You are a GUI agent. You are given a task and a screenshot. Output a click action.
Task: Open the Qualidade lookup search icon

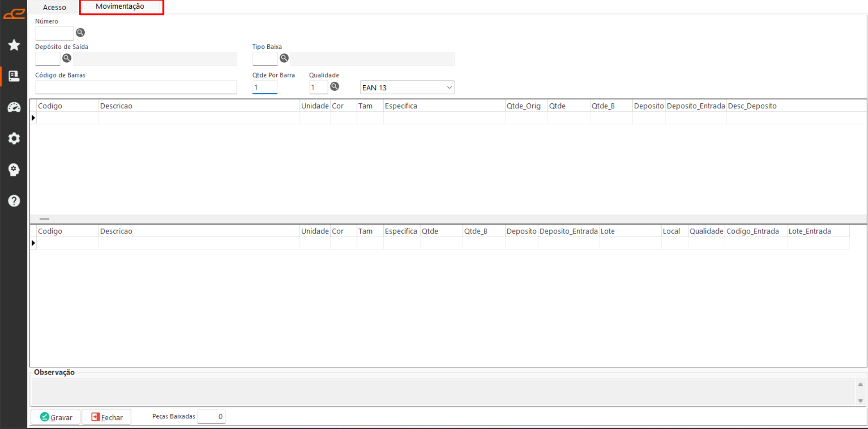(x=334, y=87)
